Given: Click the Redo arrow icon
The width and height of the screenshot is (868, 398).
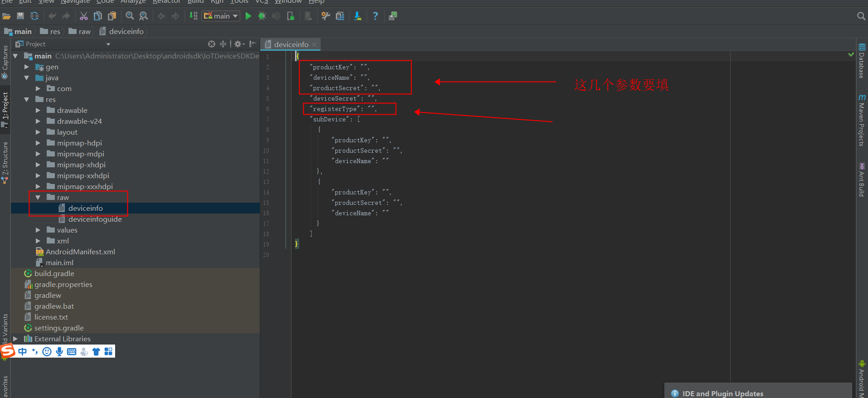Looking at the screenshot, I should [x=66, y=16].
